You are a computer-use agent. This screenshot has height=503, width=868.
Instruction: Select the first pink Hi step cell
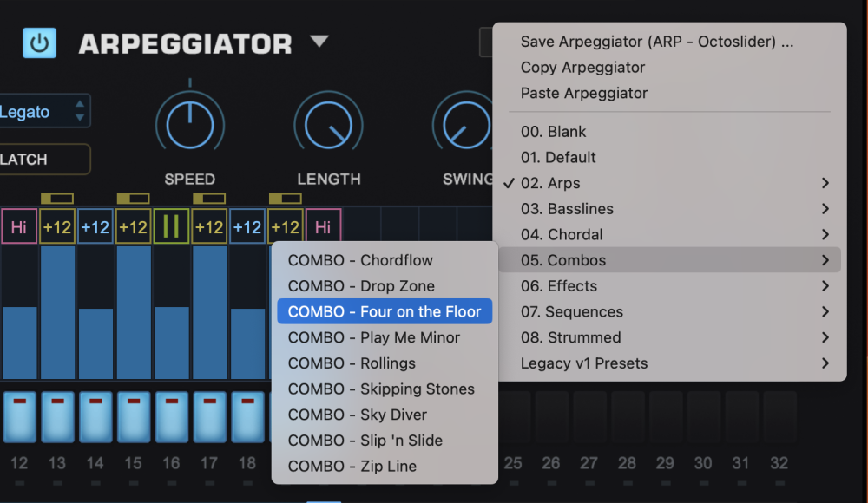tap(19, 226)
